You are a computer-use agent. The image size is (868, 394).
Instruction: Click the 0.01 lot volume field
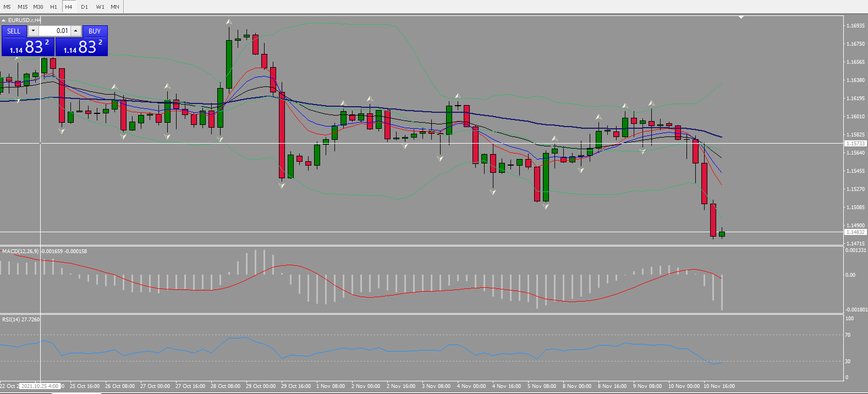pos(54,31)
